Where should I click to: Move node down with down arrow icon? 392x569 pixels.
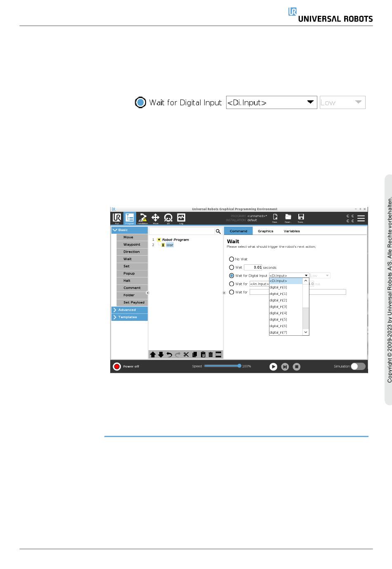coord(161,354)
